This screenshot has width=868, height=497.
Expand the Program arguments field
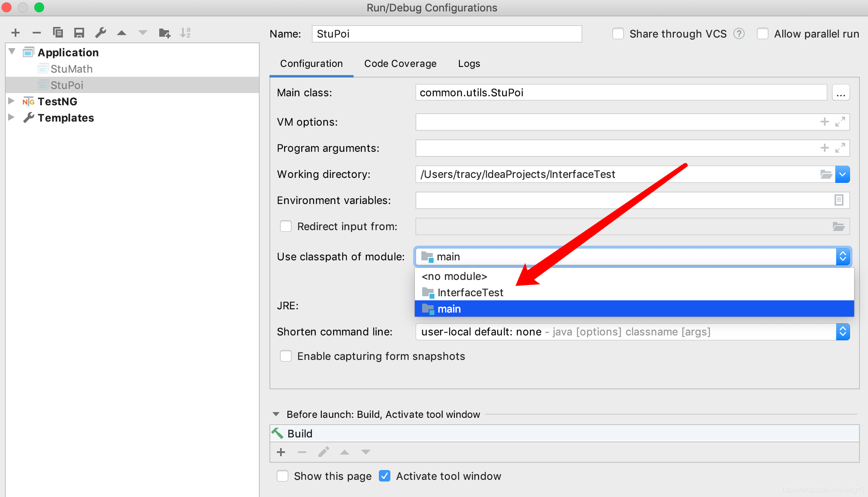coord(840,148)
